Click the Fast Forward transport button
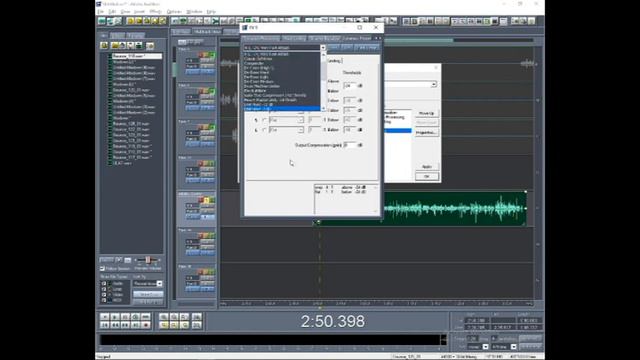Viewport: 640px width, 360px height. [125, 325]
